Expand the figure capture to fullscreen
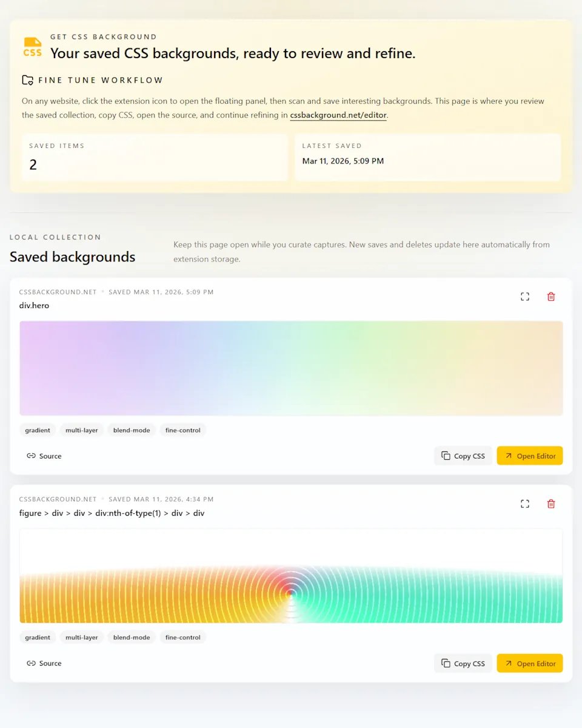The height and width of the screenshot is (728, 582). point(524,504)
